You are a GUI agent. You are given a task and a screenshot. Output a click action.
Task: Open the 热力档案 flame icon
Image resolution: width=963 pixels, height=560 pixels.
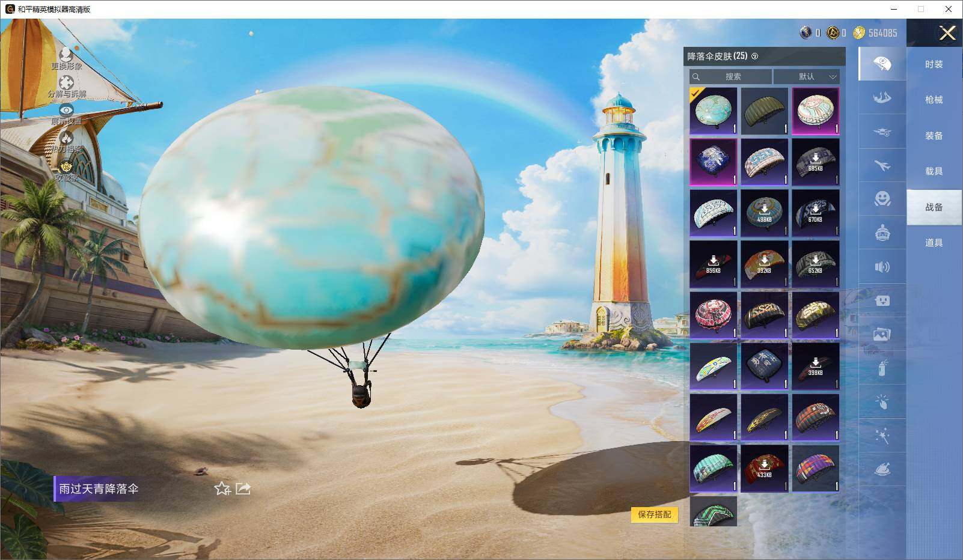pos(66,138)
